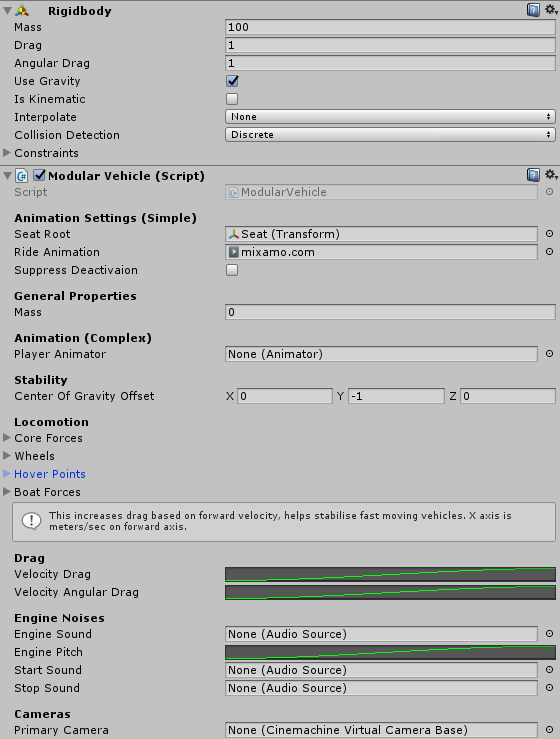Viewport: 560px width, 739px height.
Task: Open the Interpolate dropdown
Action: coord(390,117)
